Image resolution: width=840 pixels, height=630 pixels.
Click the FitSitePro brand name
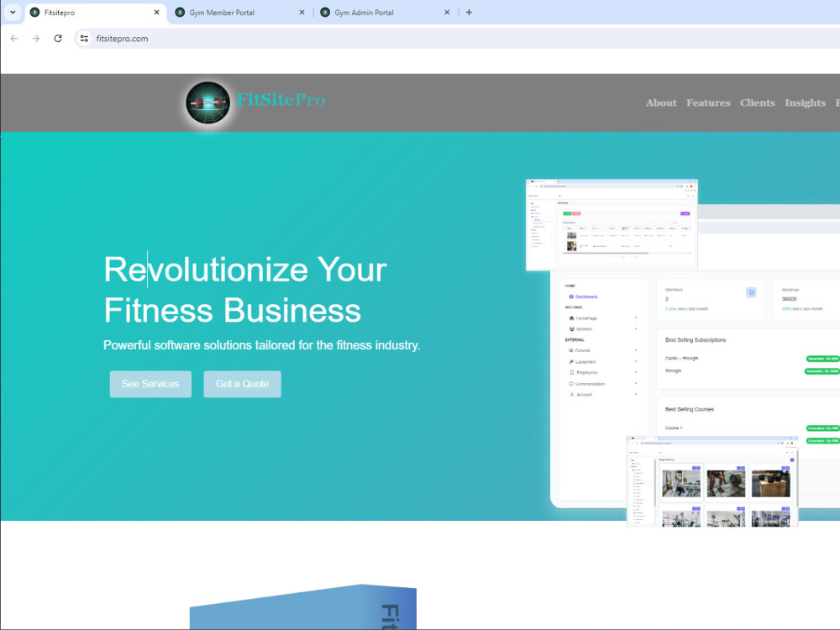point(281,100)
